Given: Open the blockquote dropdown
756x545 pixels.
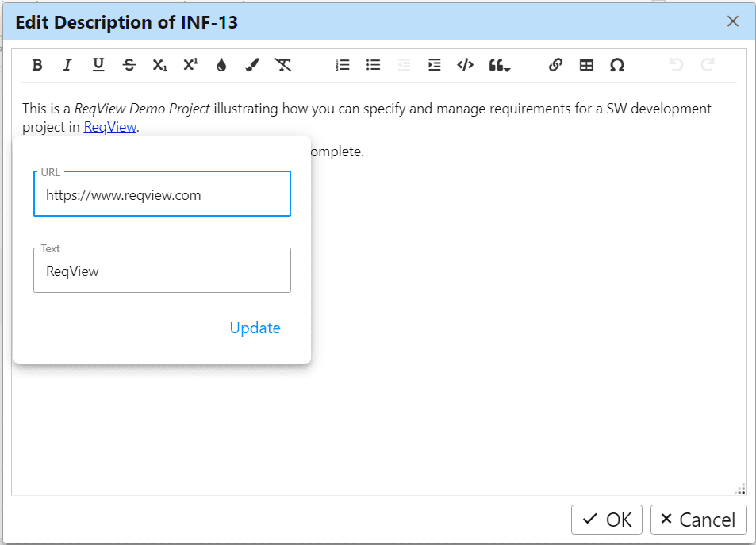Looking at the screenshot, I should 499,66.
